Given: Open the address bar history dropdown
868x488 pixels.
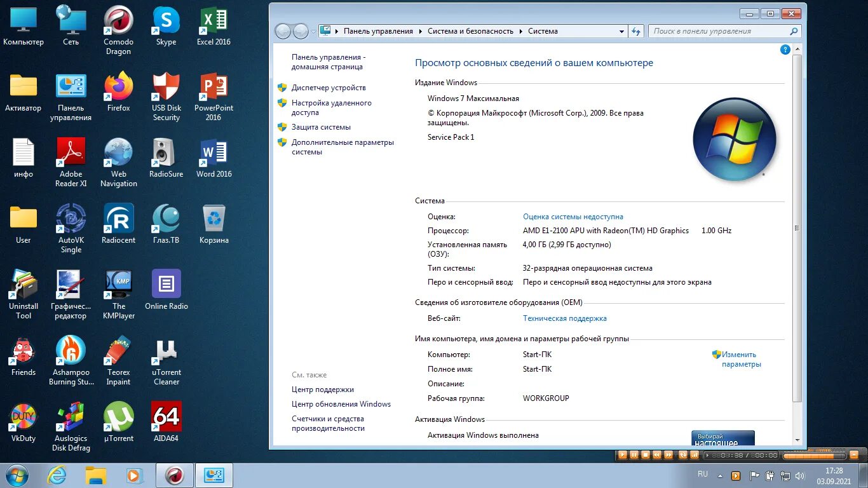Looking at the screenshot, I should tap(622, 31).
